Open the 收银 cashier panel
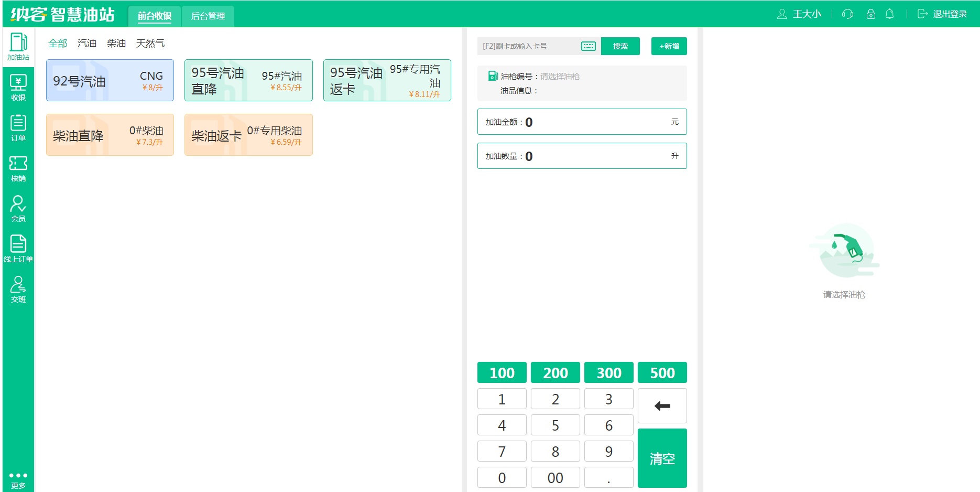 pos(18,87)
